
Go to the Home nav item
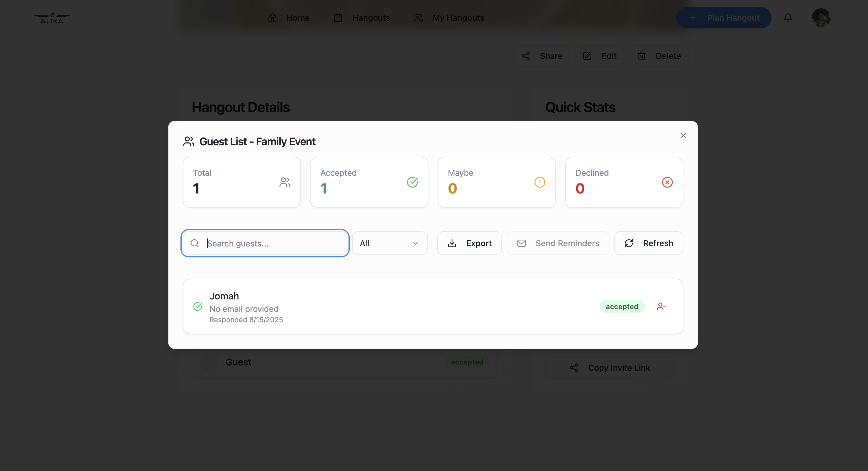pyautogui.click(x=289, y=18)
